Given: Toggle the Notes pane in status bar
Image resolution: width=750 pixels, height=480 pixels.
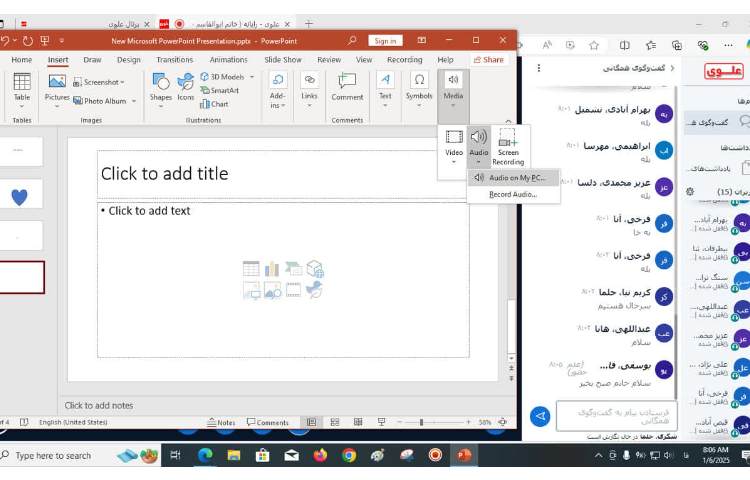Looking at the screenshot, I should click(221, 423).
